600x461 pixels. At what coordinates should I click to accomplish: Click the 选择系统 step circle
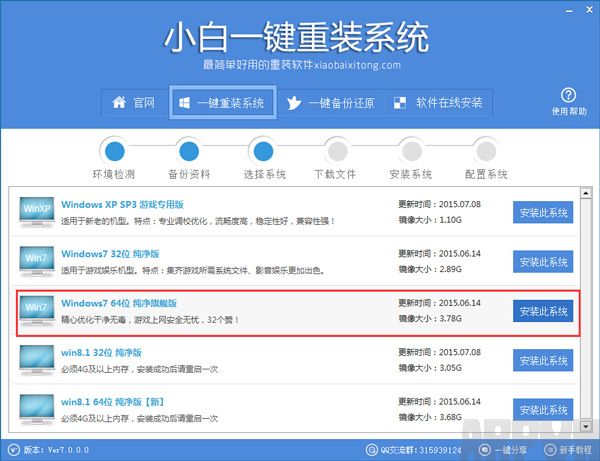[x=264, y=151]
